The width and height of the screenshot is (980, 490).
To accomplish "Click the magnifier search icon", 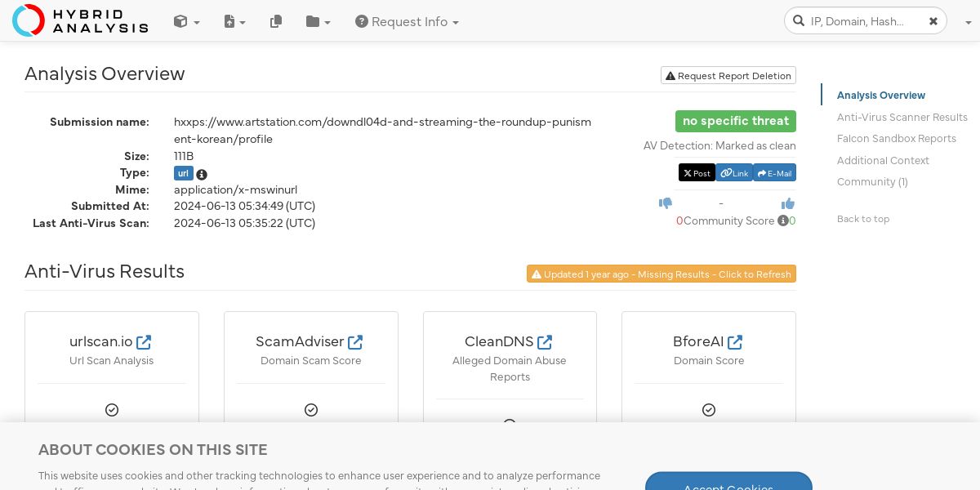I will click(798, 21).
